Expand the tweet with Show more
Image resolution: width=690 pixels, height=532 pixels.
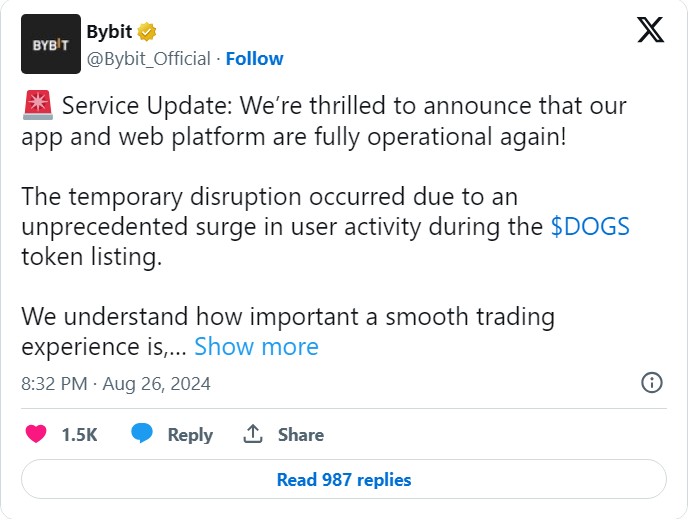click(256, 347)
